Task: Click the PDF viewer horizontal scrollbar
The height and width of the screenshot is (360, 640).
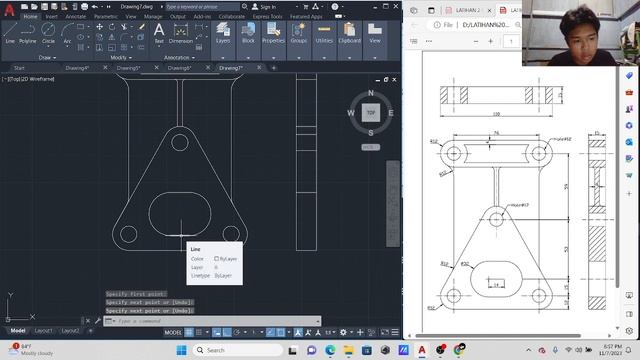Action: tap(498, 336)
